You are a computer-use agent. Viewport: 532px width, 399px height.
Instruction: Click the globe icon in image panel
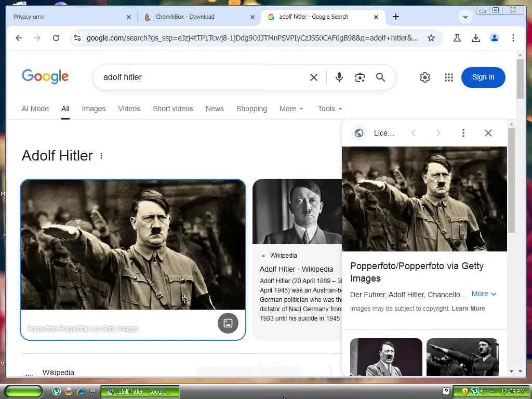coord(358,133)
